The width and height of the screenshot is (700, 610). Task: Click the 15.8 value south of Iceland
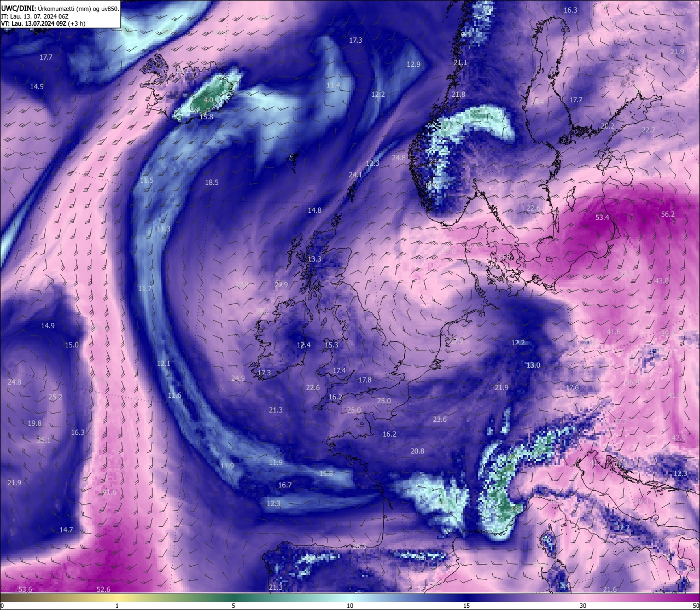click(x=206, y=117)
